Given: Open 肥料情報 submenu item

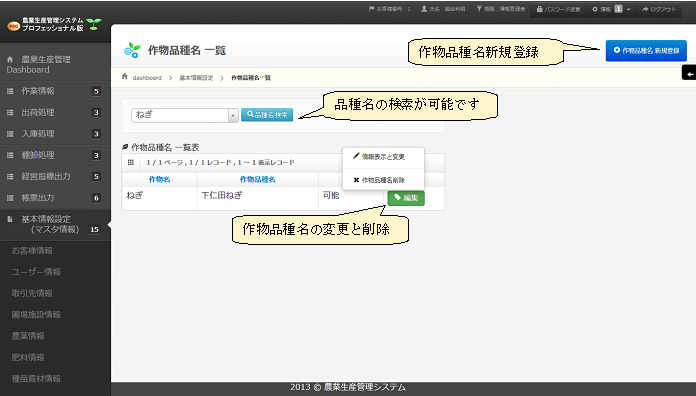Looking at the screenshot, I should [55, 357].
